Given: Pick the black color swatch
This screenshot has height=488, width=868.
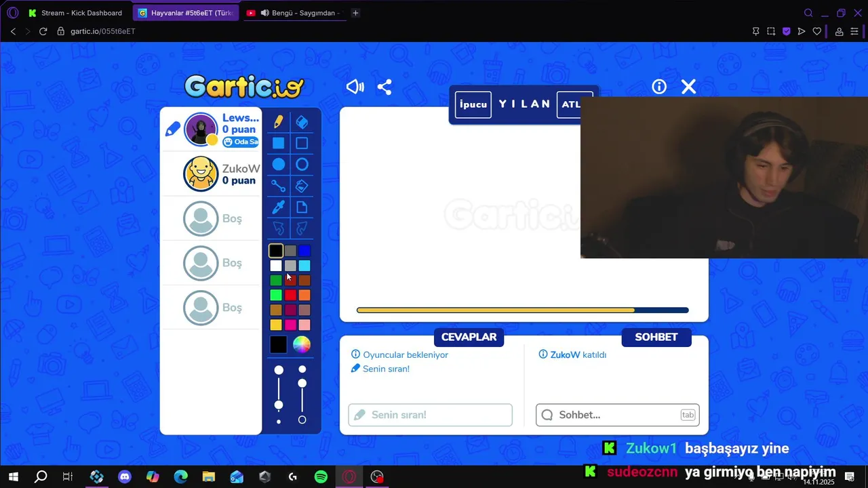Looking at the screenshot, I should click(275, 251).
